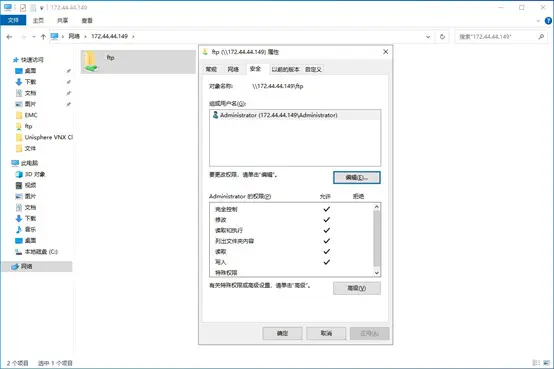This screenshot has height=369, width=554.
Task: Click the Modify permission row
Action: [x=291, y=220]
